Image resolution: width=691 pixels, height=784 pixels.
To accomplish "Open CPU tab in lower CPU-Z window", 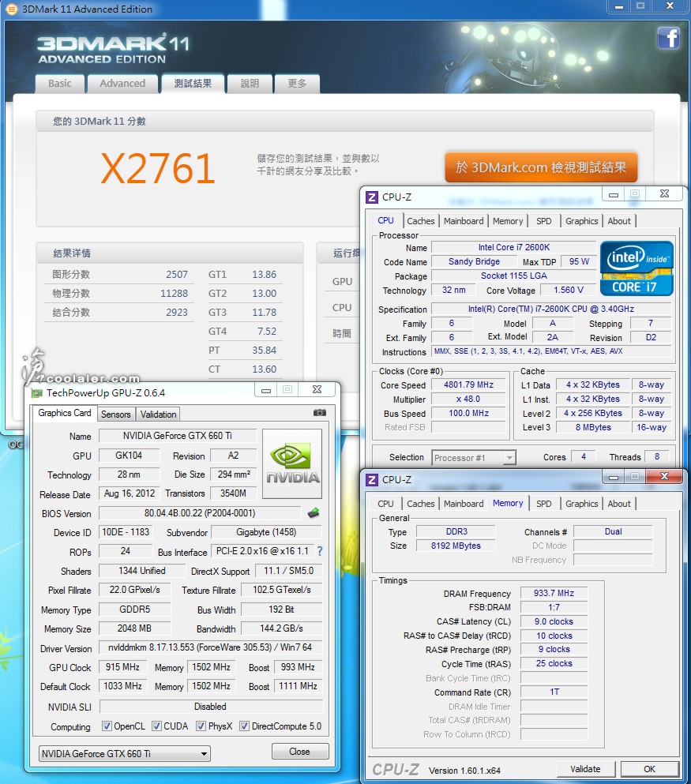I will click(385, 504).
